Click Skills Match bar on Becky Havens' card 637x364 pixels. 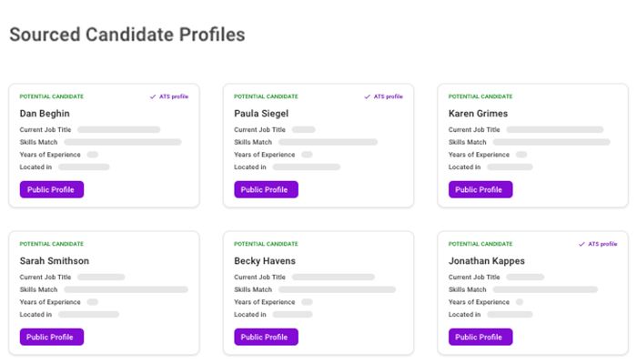(336, 289)
